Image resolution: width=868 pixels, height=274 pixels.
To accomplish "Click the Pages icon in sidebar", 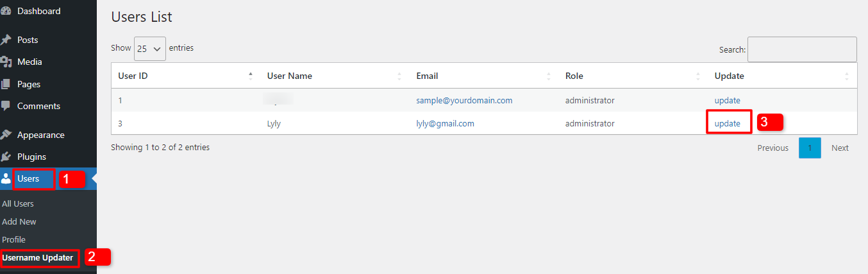I will click(x=6, y=84).
